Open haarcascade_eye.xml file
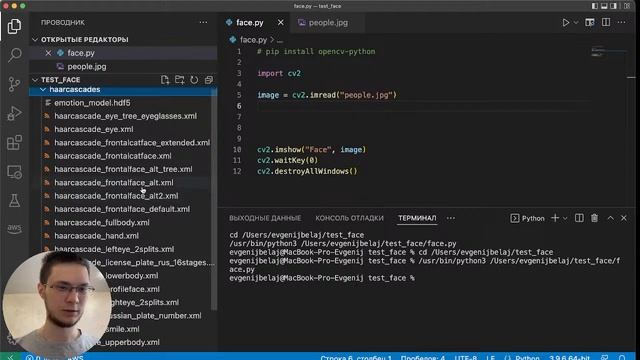This screenshot has height=360, width=640. 93,129
